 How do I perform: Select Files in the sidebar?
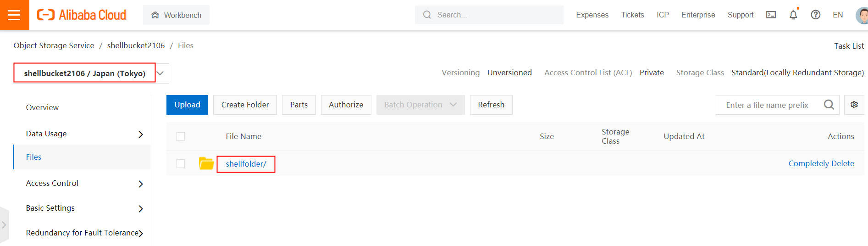[82, 157]
